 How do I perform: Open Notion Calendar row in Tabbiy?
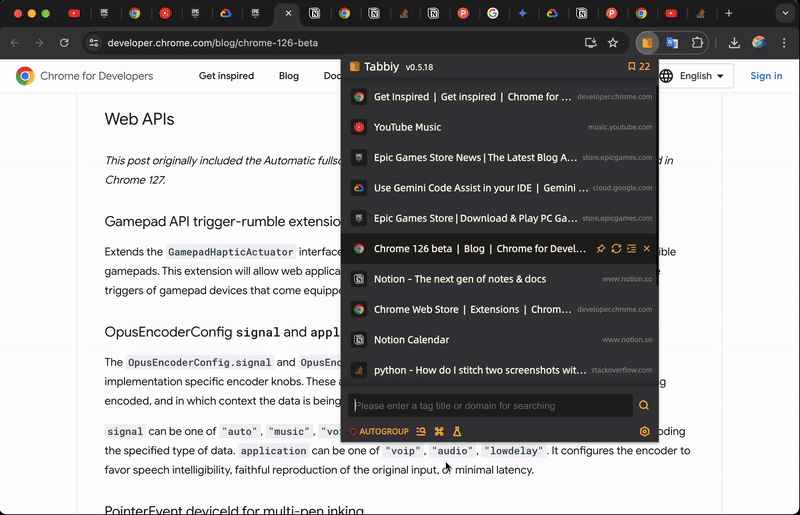pyautogui.click(x=500, y=339)
